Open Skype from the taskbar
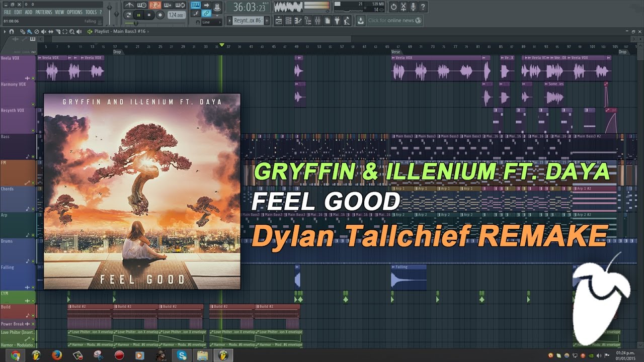644x362 pixels. point(182,355)
